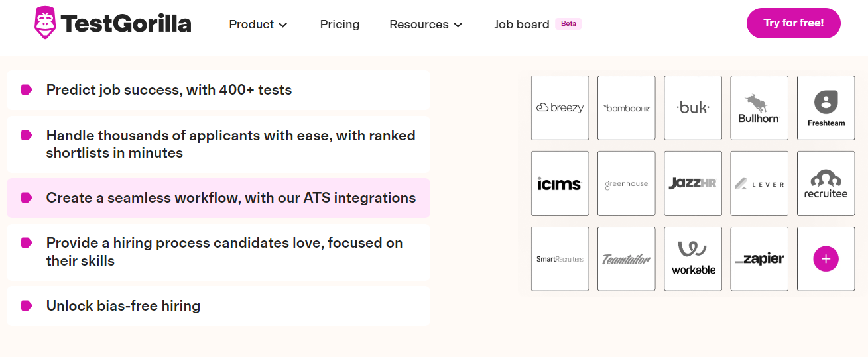This screenshot has width=868, height=357.
Task: Click the Beta badge
Action: (x=568, y=23)
